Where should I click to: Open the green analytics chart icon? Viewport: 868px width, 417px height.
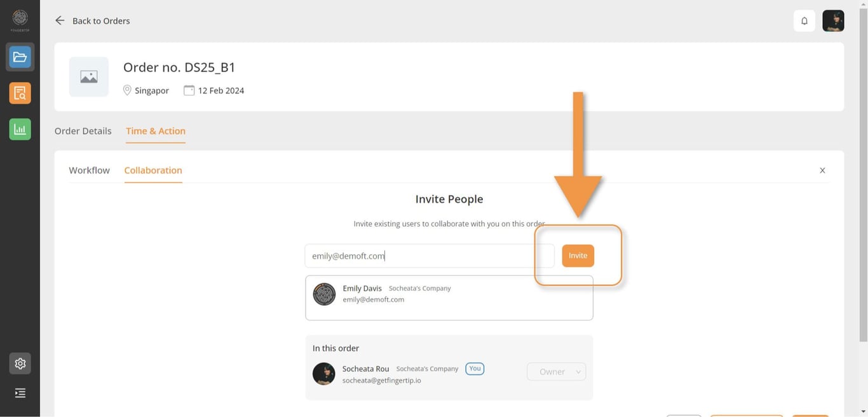20,128
